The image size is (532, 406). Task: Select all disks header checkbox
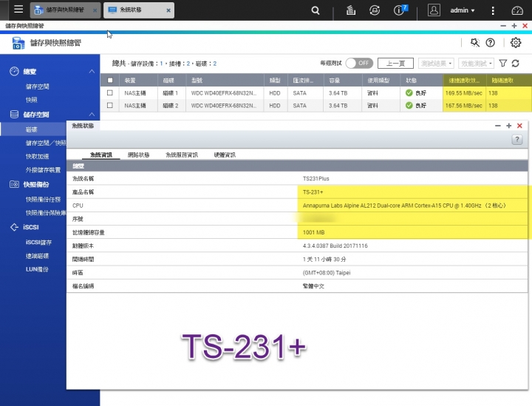tap(110, 81)
